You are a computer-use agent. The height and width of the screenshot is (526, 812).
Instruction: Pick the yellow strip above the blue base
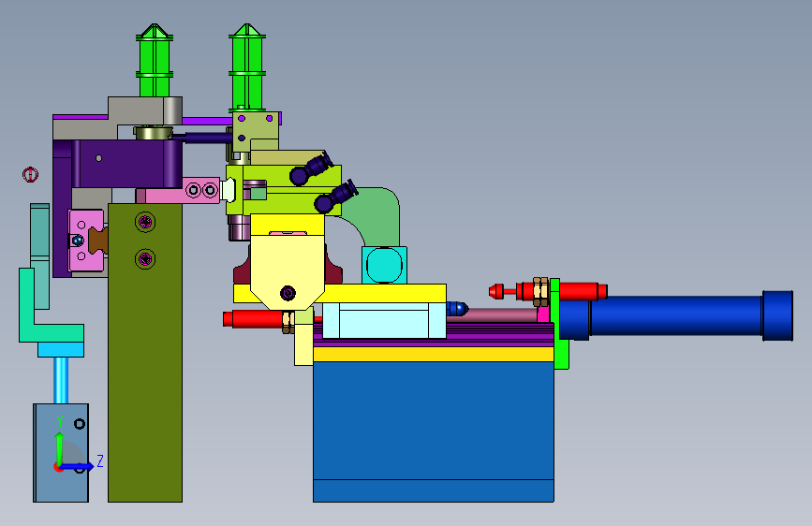point(434,354)
